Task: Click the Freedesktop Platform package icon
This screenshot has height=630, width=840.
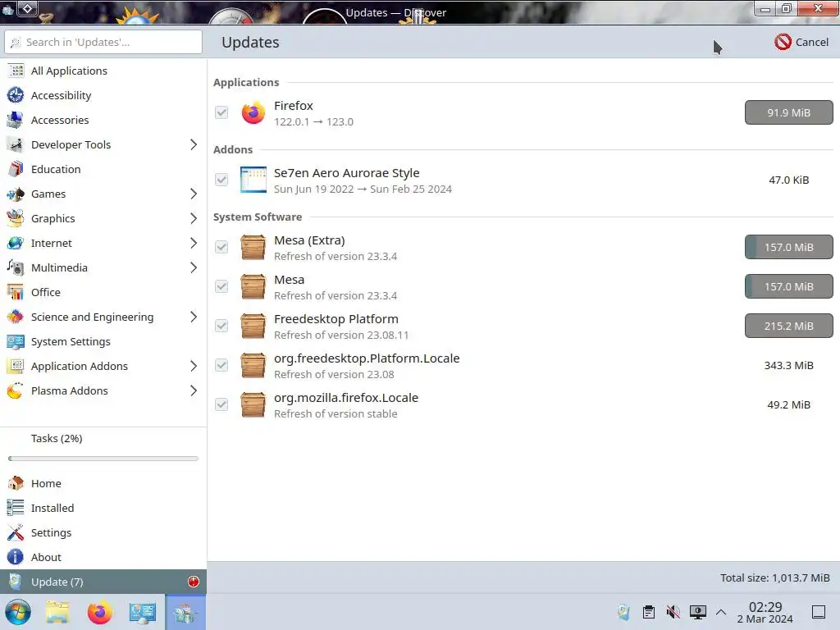Action: click(253, 326)
